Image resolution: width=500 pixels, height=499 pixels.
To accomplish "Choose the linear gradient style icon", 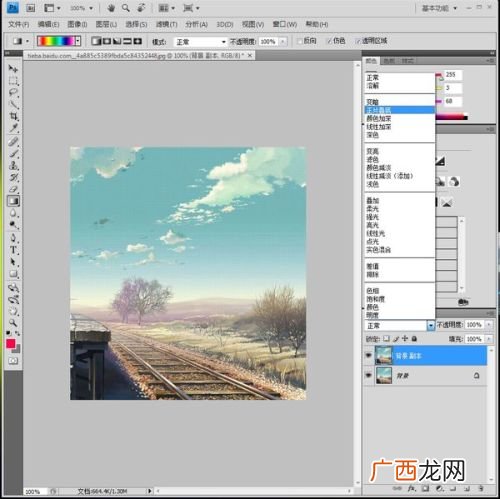I will click(96, 41).
